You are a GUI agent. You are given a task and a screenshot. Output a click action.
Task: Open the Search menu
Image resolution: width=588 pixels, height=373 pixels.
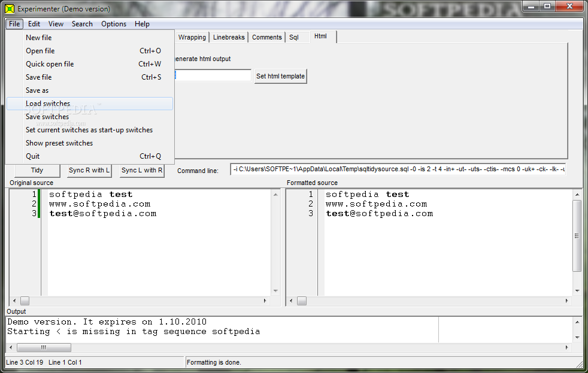pyautogui.click(x=82, y=23)
